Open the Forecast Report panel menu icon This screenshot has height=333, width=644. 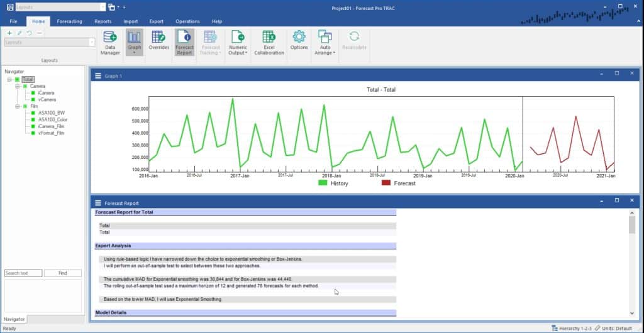tap(97, 203)
